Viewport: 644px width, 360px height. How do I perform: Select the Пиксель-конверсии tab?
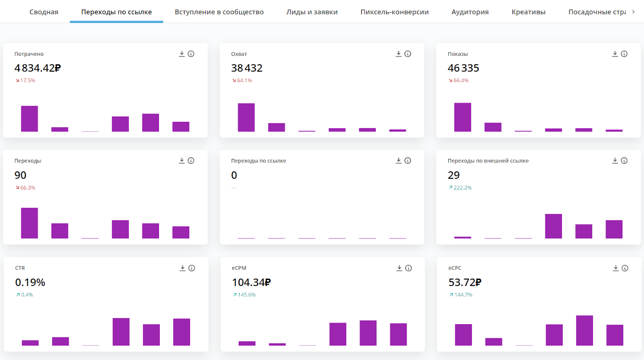pyautogui.click(x=394, y=12)
